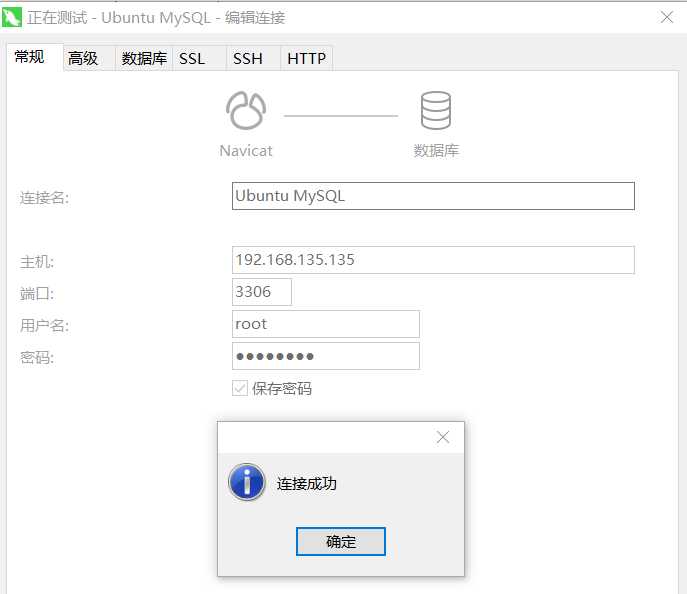
Task: Click the Navicat caption under the logo
Action: pyautogui.click(x=246, y=151)
